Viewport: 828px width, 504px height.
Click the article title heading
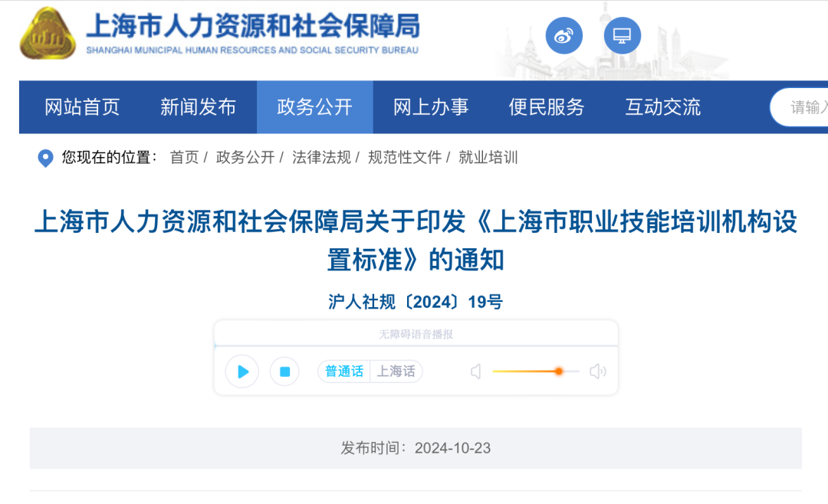(416, 240)
